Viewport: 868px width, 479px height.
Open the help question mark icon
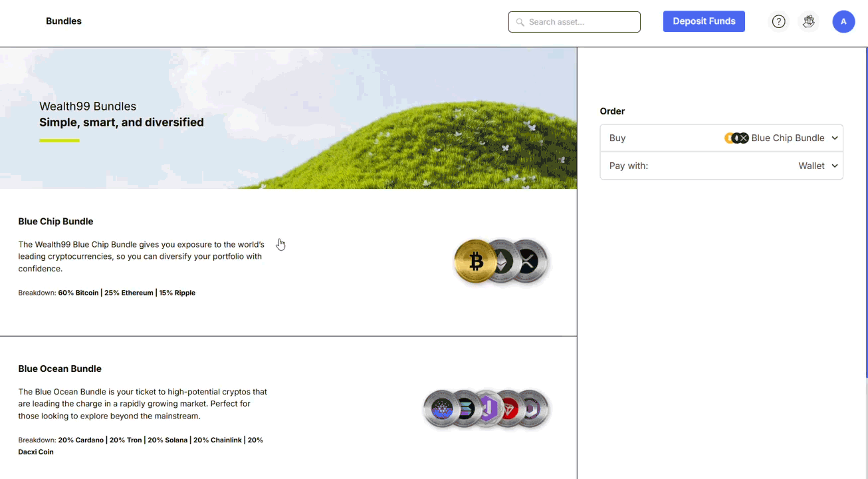click(x=778, y=21)
